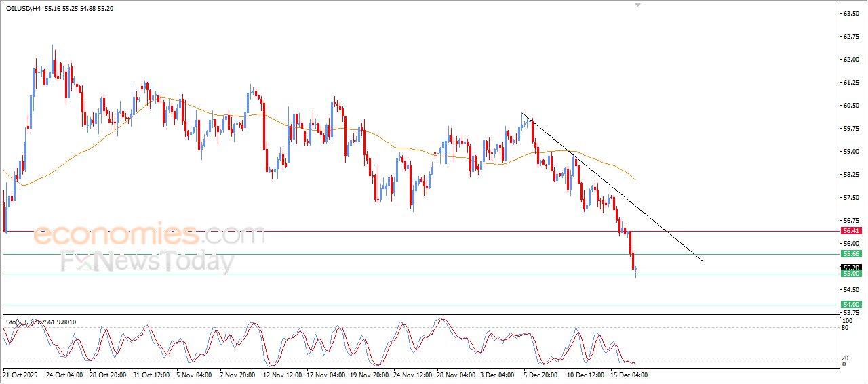Click the stochastic 80 level label
Image resolution: width=868 pixels, height=384 pixels.
click(844, 328)
